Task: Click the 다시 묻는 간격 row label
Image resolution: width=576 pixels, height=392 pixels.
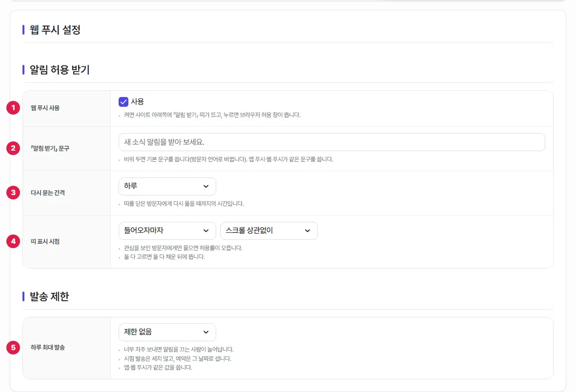Action: coord(48,193)
